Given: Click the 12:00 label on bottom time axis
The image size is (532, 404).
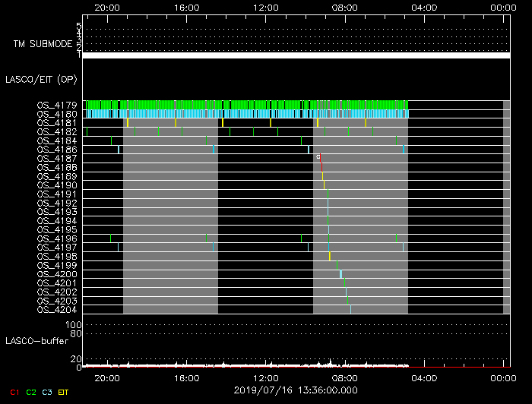Looking at the screenshot, I should [265, 377].
